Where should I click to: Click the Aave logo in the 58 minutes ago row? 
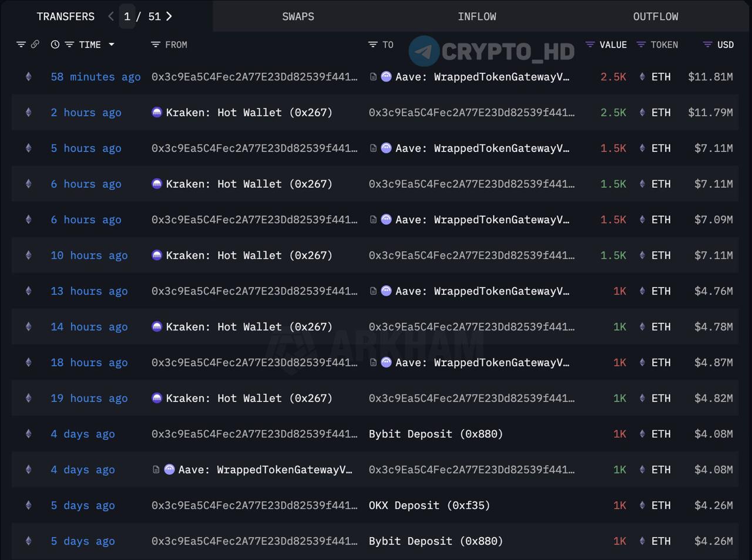pos(387,77)
